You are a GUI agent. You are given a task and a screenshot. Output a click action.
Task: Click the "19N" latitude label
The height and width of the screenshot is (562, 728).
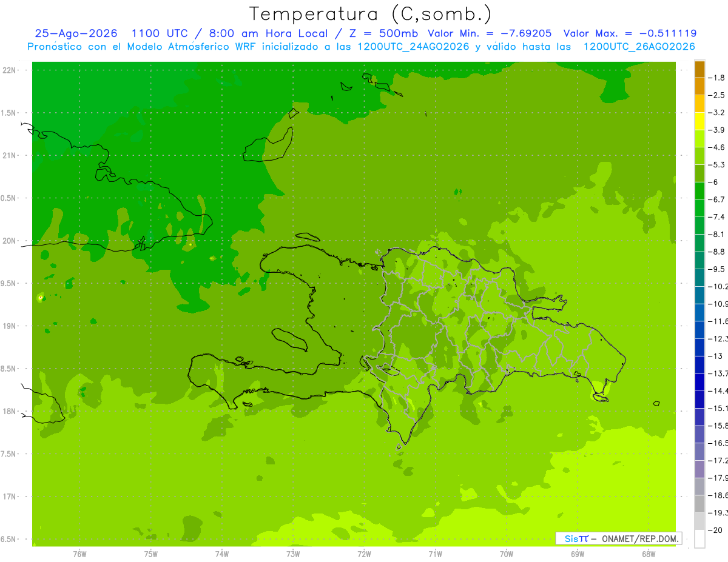(x=10, y=326)
